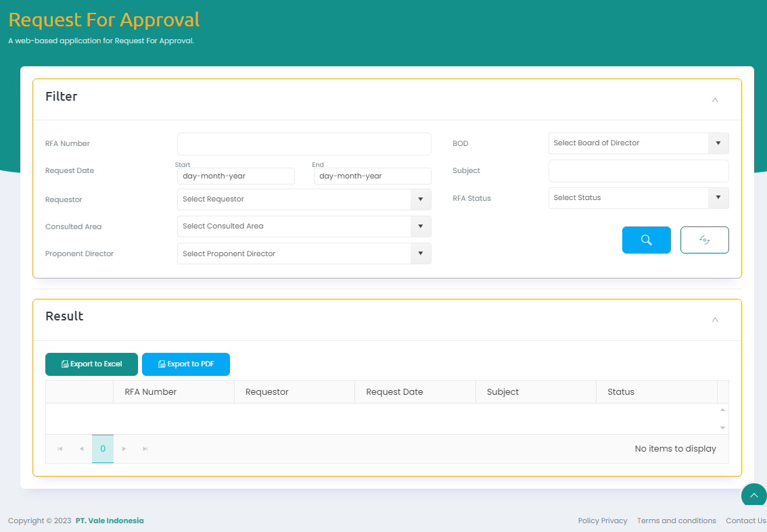Click the reset filter refresh icon button
The width and height of the screenshot is (767, 532).
point(704,240)
